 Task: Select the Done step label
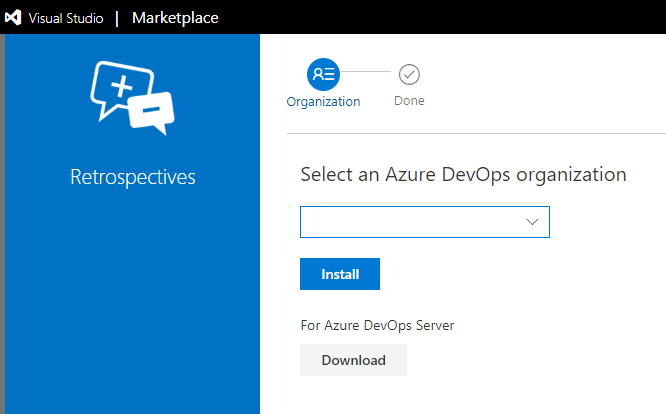409,101
